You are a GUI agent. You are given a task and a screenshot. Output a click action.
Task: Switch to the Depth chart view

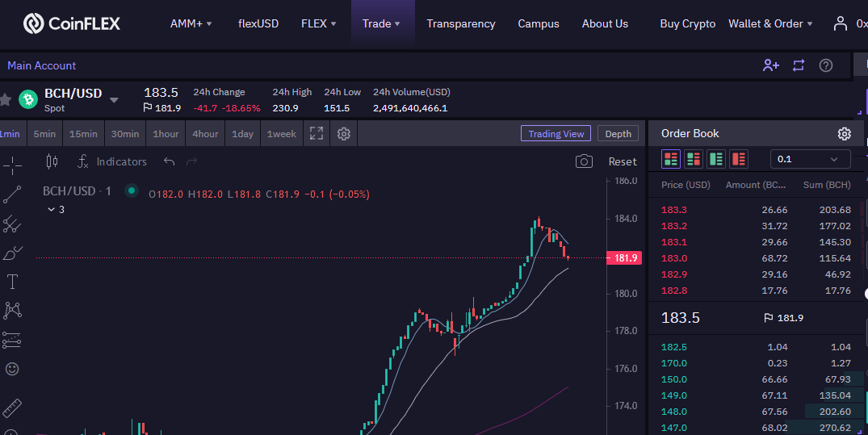point(618,134)
